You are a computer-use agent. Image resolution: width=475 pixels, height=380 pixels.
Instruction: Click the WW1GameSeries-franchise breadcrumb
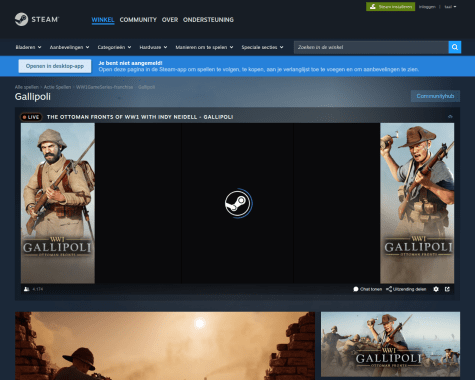pyautogui.click(x=104, y=87)
